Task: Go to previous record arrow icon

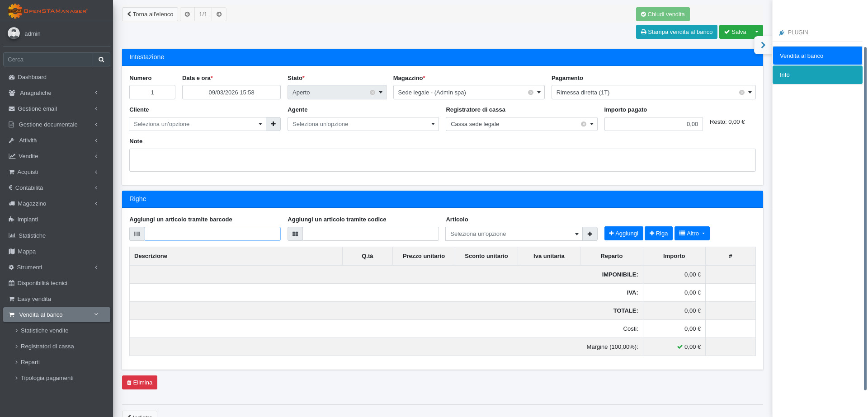Action: (x=187, y=14)
